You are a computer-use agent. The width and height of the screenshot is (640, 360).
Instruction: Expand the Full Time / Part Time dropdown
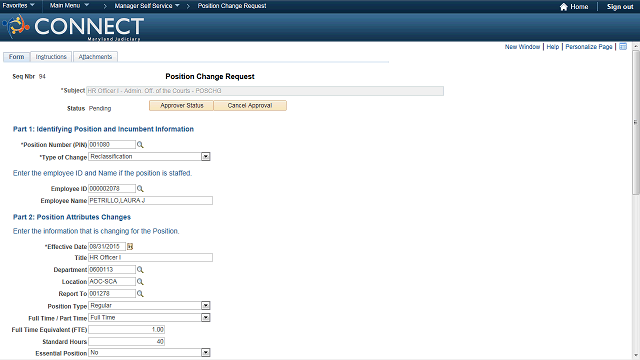coord(206,318)
